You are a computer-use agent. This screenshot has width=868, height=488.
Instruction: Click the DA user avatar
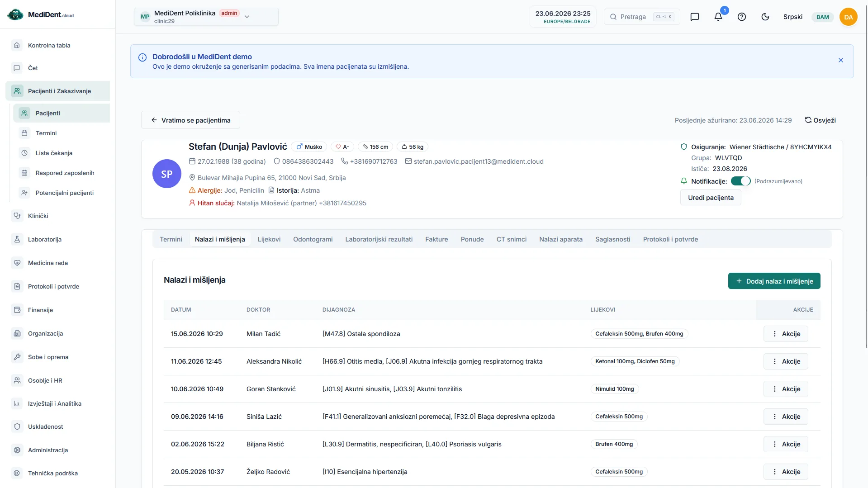(x=848, y=17)
